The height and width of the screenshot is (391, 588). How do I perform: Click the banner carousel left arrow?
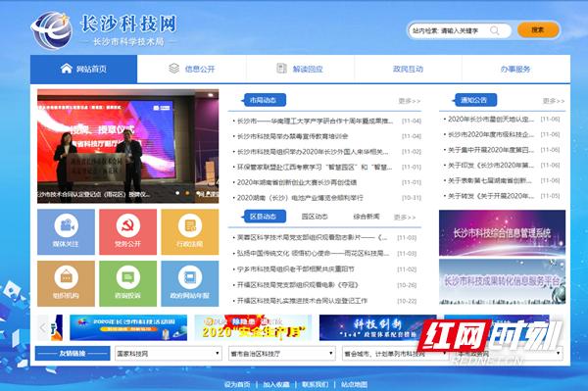43,327
